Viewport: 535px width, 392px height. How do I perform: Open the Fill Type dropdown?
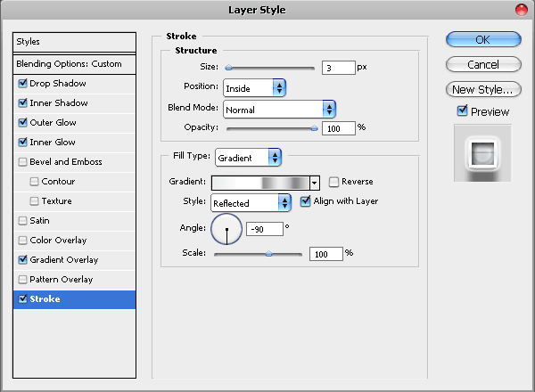click(x=248, y=158)
